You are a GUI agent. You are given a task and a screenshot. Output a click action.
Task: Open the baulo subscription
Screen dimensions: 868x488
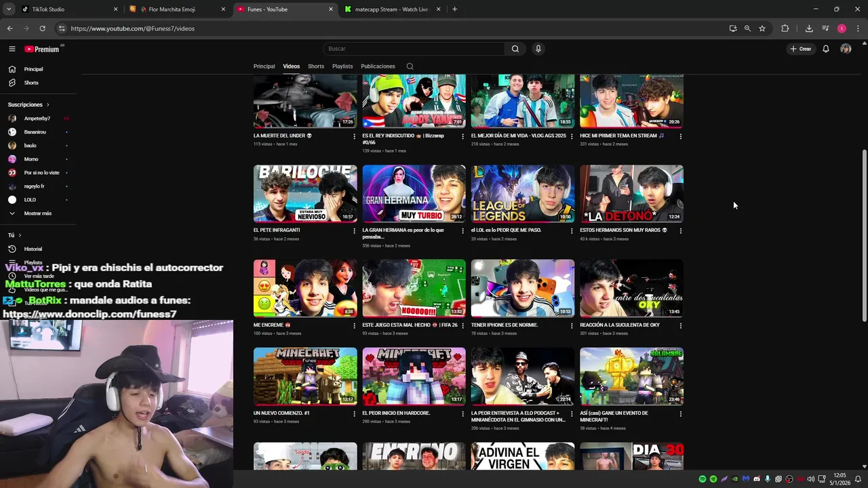pyautogui.click(x=38, y=146)
